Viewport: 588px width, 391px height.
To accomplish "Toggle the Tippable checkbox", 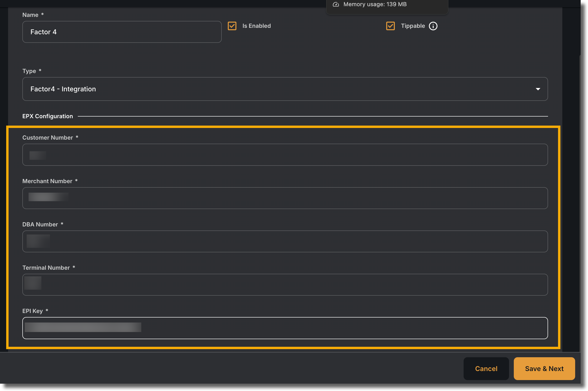I will pos(390,26).
